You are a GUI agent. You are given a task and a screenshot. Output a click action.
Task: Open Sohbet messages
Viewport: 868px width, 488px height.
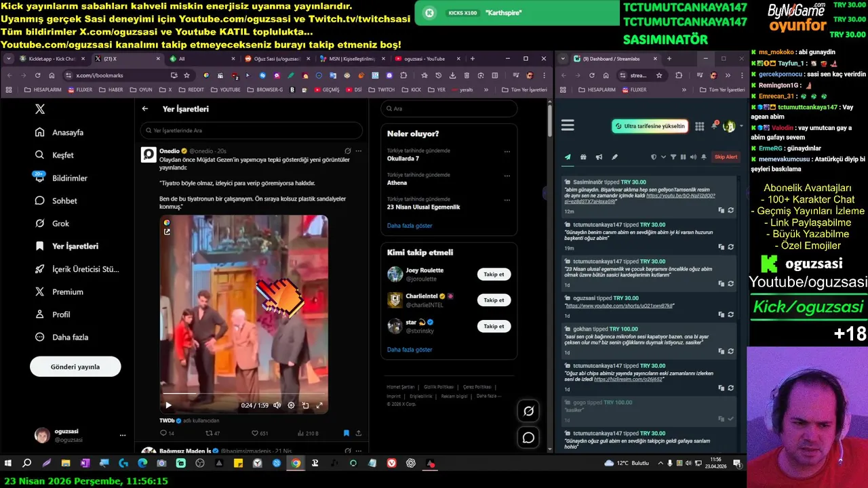56,201
